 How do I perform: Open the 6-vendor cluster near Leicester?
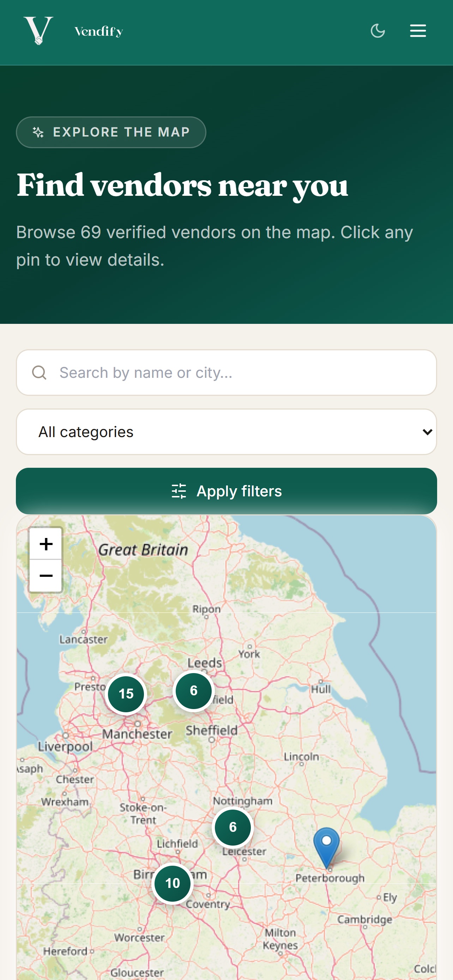(x=233, y=827)
